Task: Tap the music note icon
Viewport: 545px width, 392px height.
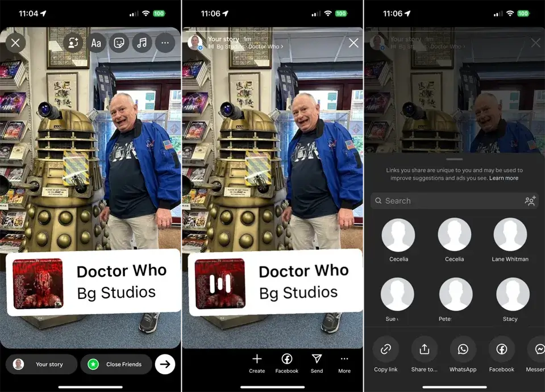Action: tap(142, 43)
